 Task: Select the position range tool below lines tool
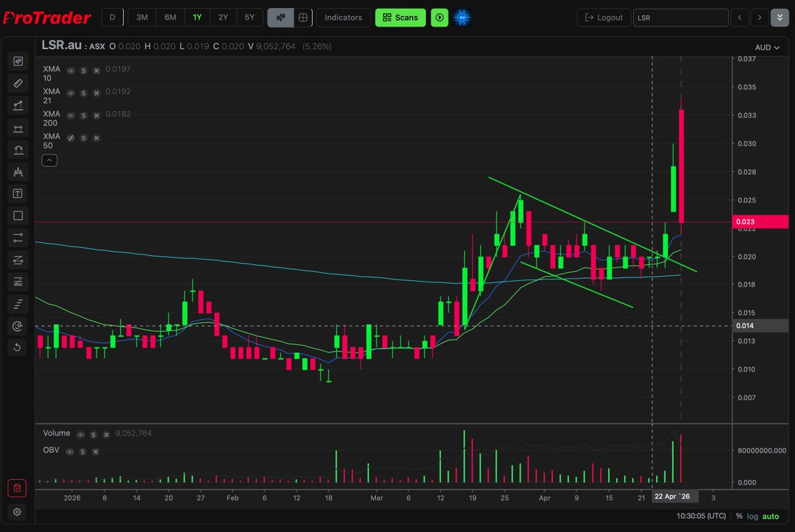click(18, 260)
